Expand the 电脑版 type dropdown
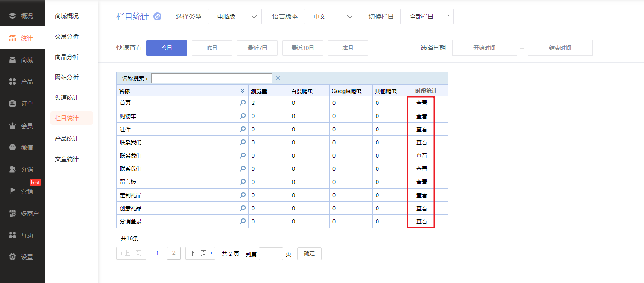 coord(235,16)
